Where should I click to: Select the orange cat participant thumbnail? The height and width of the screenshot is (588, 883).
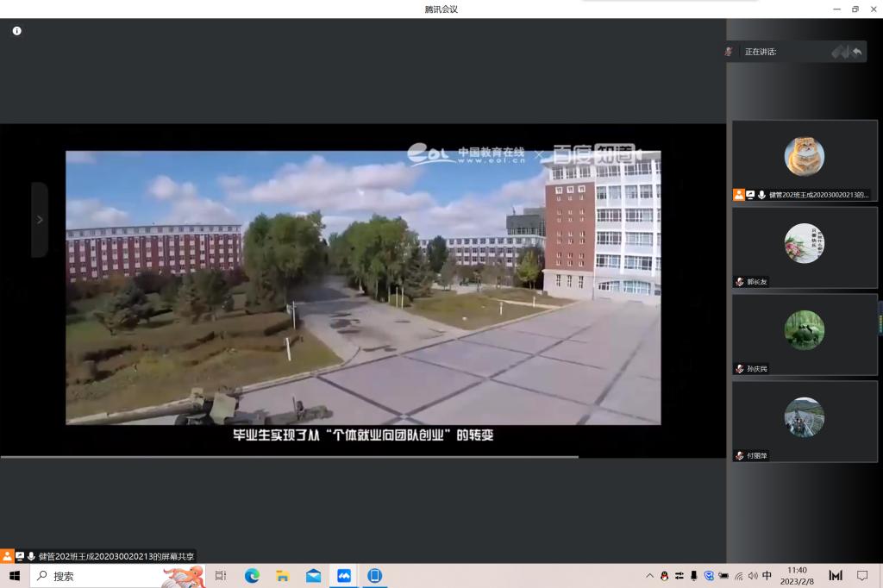(x=804, y=157)
